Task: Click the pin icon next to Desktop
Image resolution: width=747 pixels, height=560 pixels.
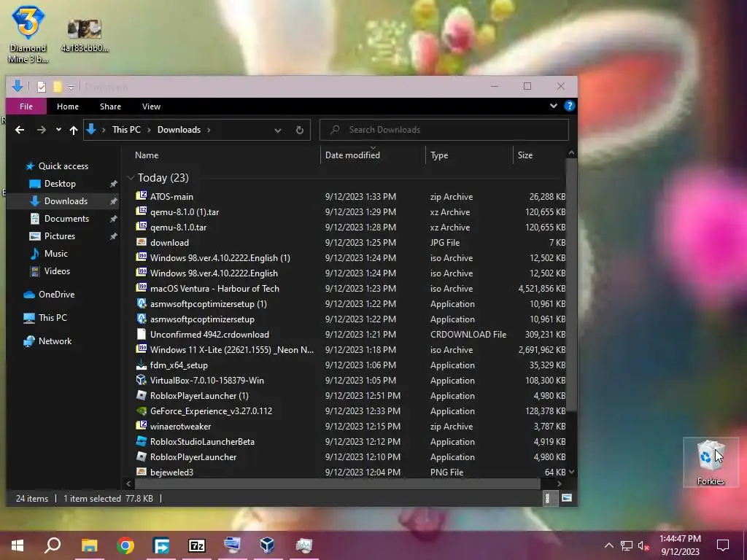Action: (x=113, y=184)
